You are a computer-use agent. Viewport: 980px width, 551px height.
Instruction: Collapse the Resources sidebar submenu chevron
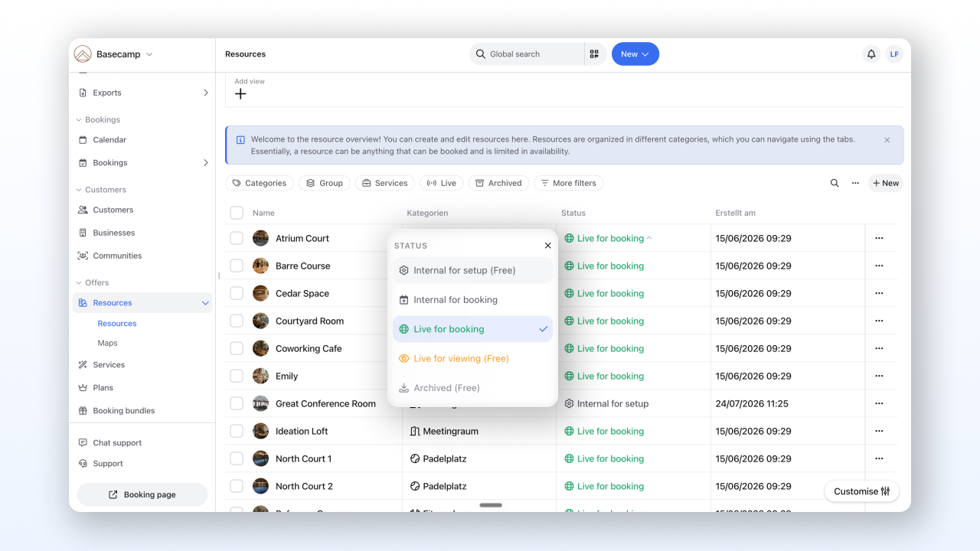tap(205, 303)
